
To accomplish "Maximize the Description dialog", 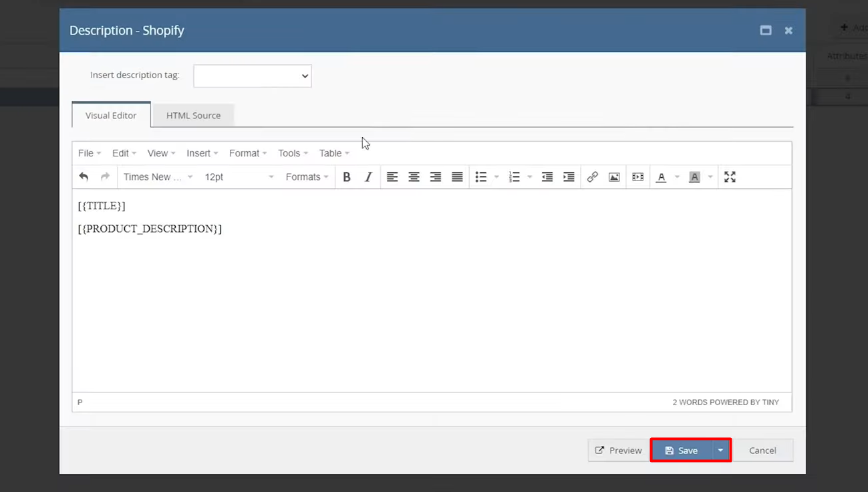I will [766, 30].
